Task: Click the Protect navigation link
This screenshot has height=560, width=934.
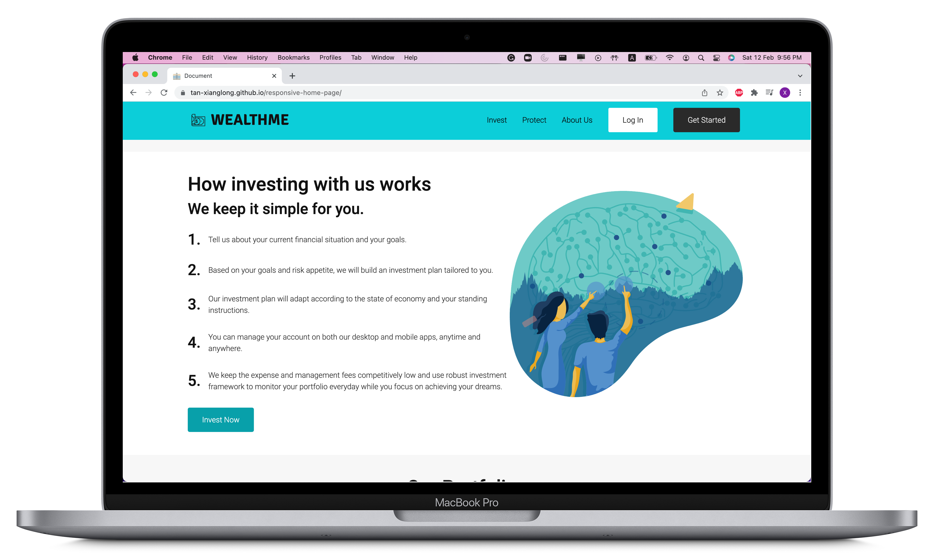Action: click(x=534, y=120)
